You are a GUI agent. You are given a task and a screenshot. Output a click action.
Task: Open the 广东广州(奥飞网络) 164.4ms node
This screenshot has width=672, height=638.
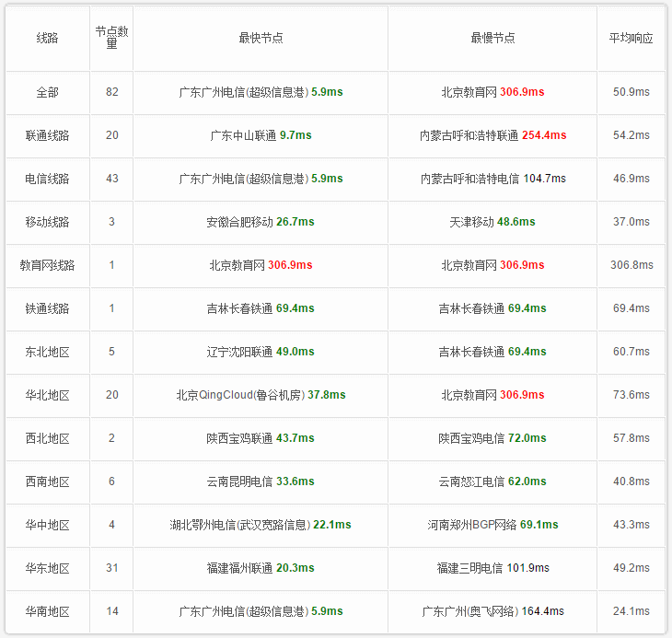pyautogui.click(x=492, y=611)
